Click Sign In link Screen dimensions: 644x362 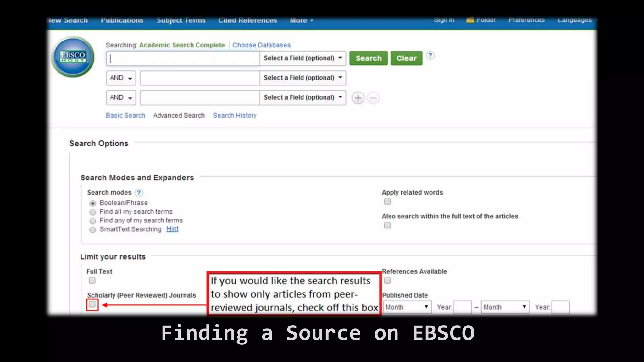[444, 20]
